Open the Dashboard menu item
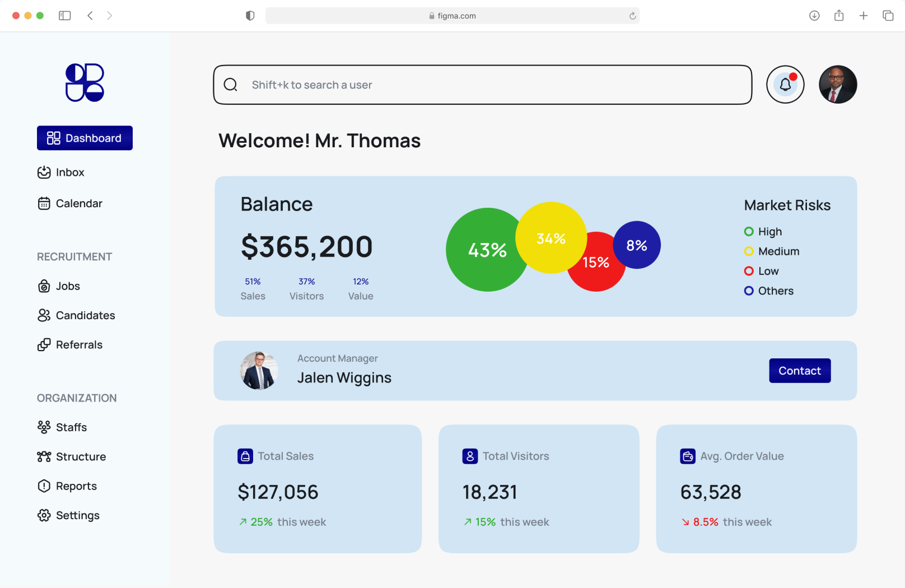905x588 pixels. tap(85, 138)
